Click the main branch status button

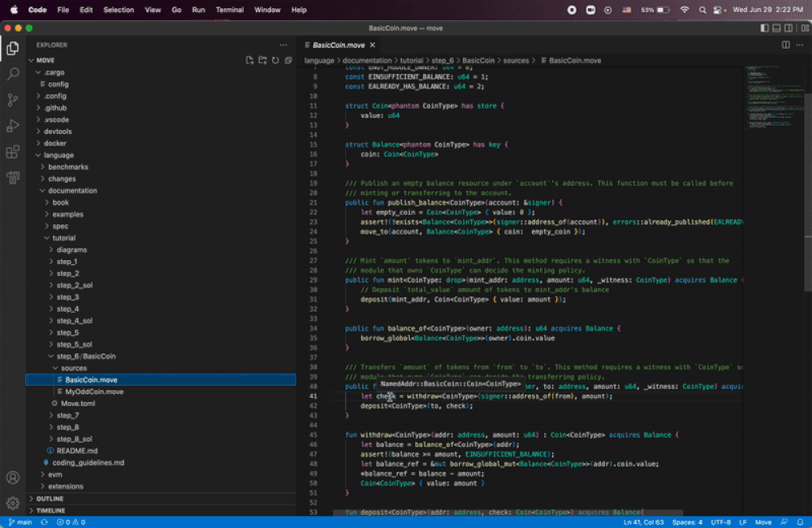tap(20, 522)
